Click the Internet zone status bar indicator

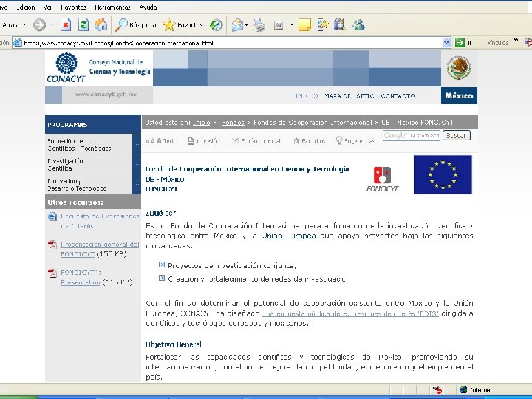(x=476, y=390)
